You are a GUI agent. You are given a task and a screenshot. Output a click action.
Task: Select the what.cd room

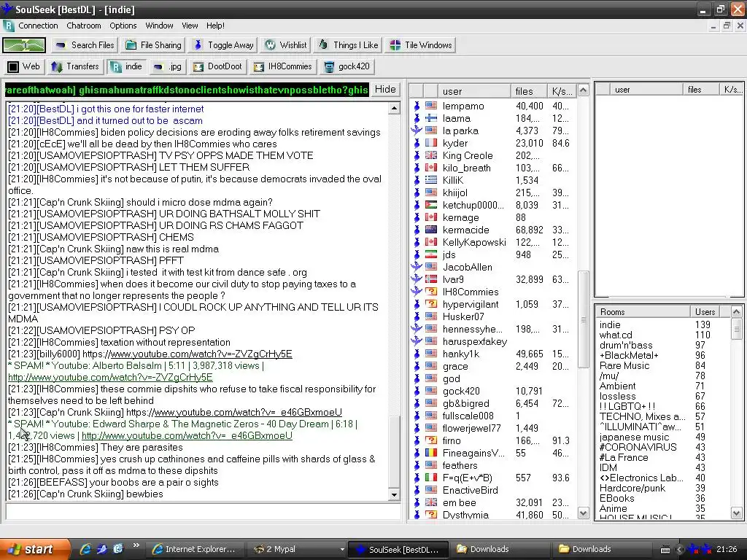[x=616, y=335]
